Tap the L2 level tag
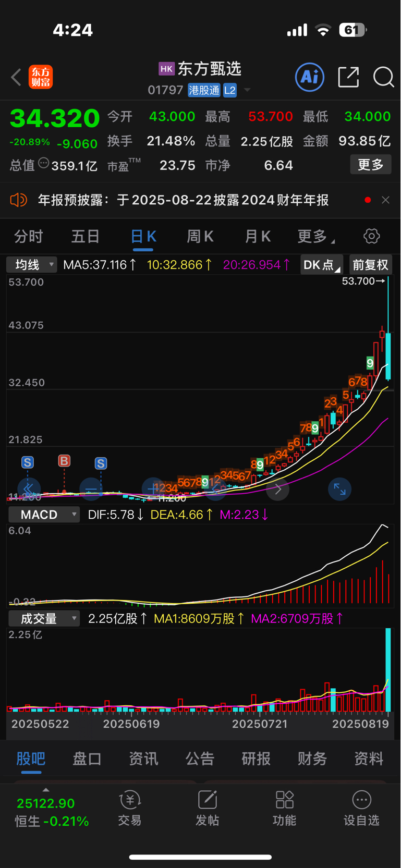The height and width of the screenshot is (868, 401). 230,90
